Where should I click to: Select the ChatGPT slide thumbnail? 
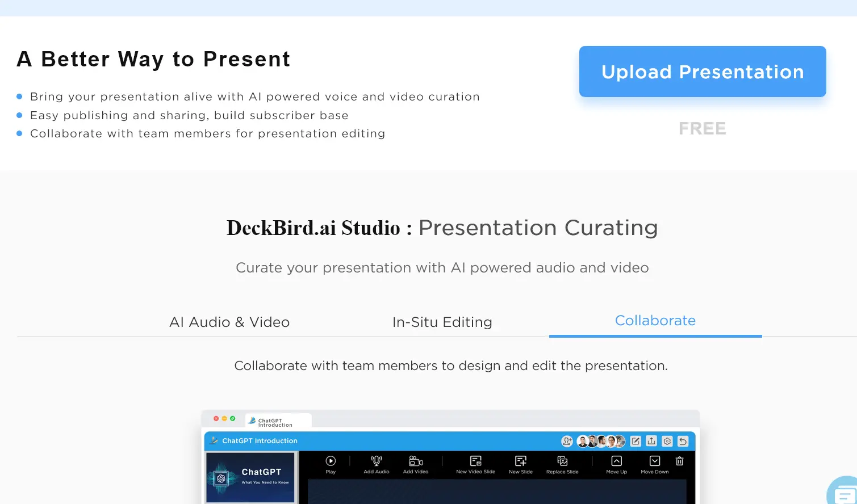point(250,477)
